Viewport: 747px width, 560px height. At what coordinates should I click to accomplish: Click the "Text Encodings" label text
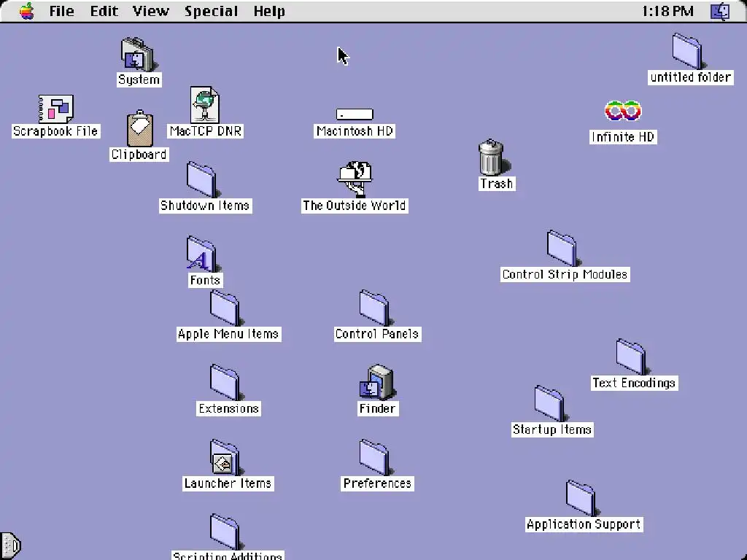[x=634, y=383]
